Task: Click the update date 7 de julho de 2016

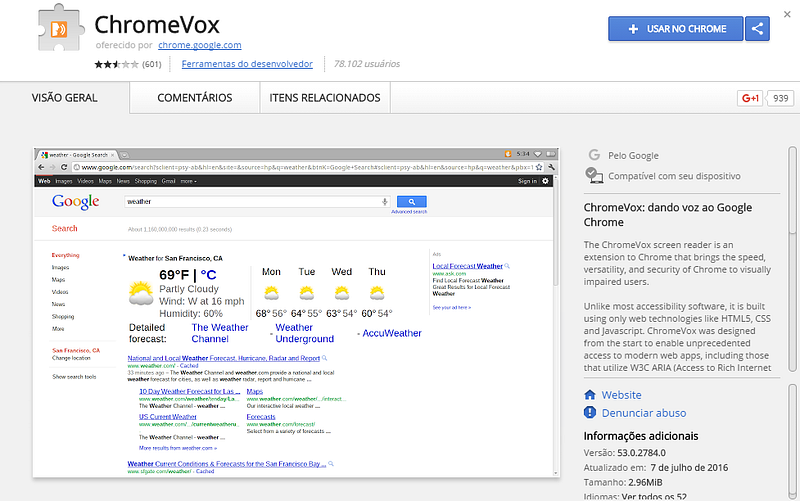Action: (x=689, y=468)
